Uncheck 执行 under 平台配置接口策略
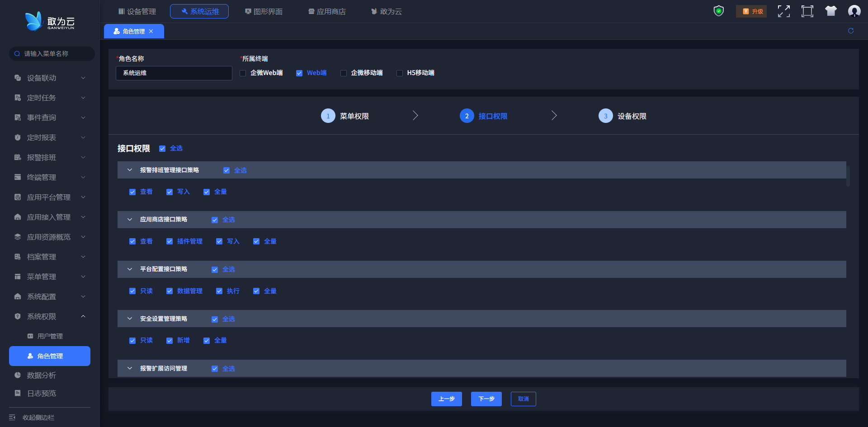868x427 pixels. 219,291
